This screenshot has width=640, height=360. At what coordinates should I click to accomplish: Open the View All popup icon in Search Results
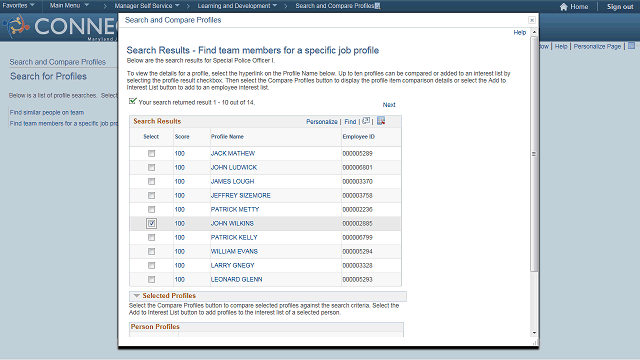pyautogui.click(x=366, y=121)
